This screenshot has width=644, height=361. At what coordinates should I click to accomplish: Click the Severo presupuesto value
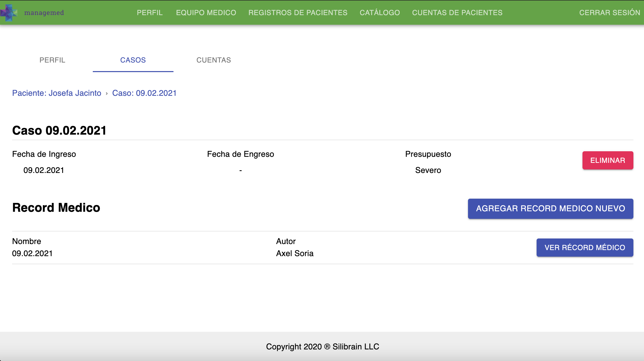pos(428,170)
